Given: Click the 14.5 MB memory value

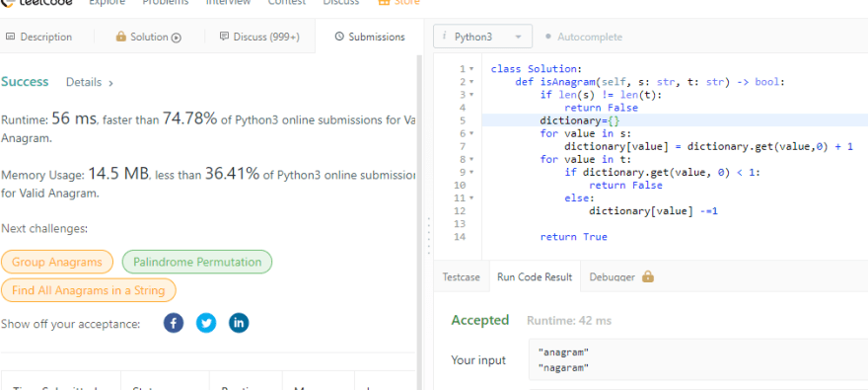Looking at the screenshot, I should point(118,174).
